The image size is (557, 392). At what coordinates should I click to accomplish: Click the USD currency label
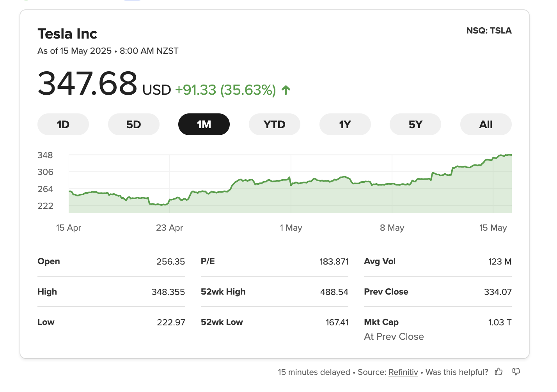[x=157, y=90]
